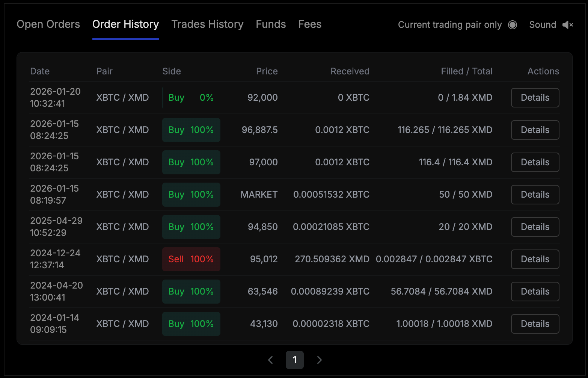Viewport: 588px width, 378px height.
Task: Switch to the Funds tab
Action: point(271,24)
